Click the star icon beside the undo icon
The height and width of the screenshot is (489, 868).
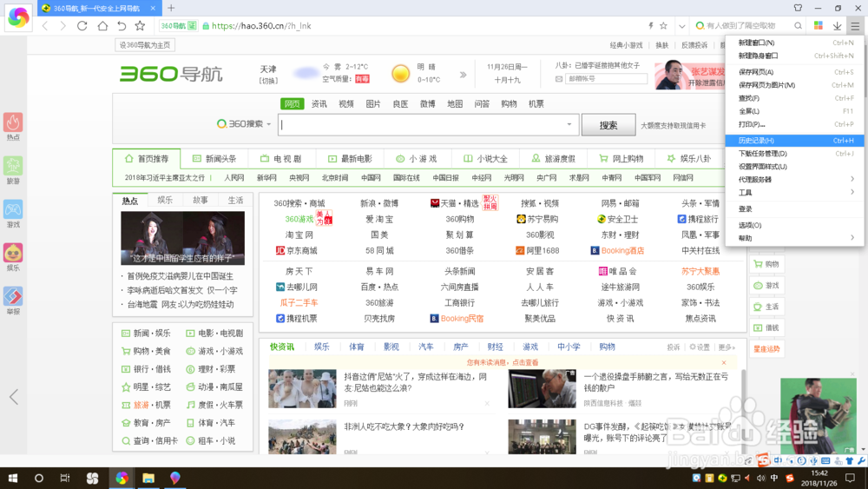(x=140, y=25)
